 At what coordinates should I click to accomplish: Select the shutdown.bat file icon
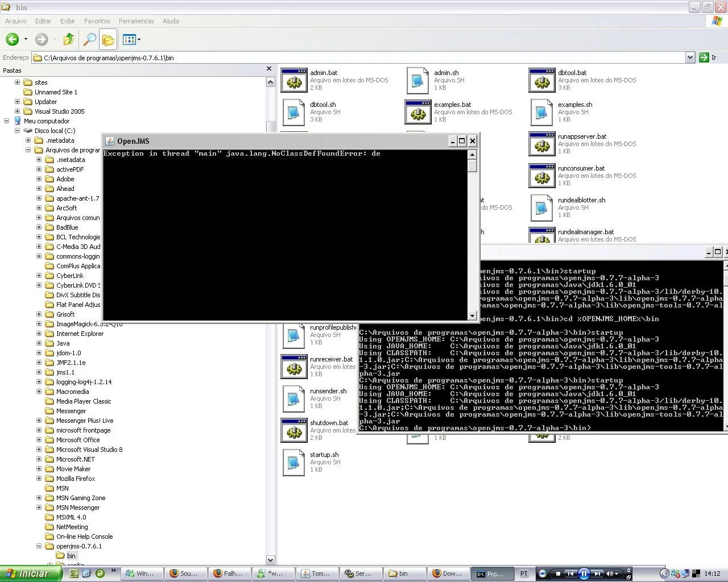click(x=294, y=430)
